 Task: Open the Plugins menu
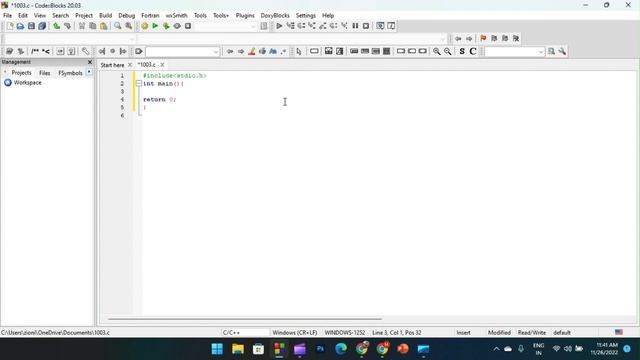tap(245, 16)
